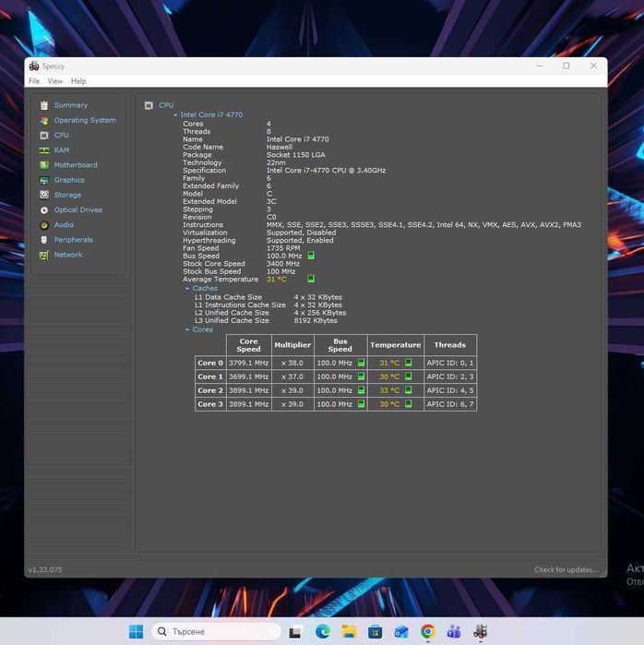Collapse the Caches section

(187, 288)
